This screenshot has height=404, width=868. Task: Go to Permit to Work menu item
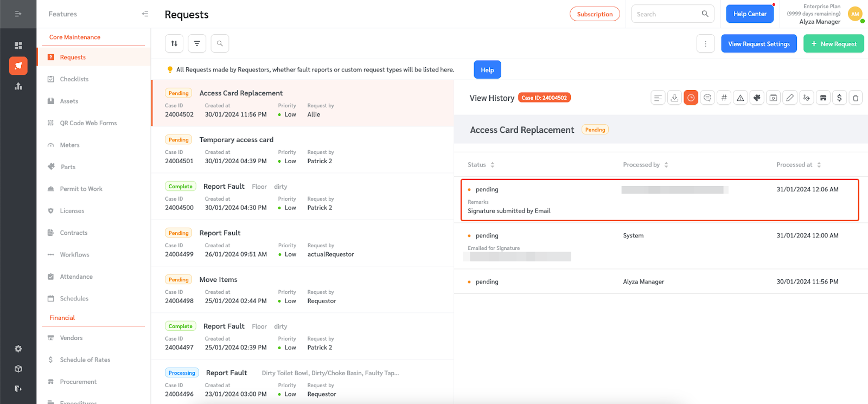point(81,189)
